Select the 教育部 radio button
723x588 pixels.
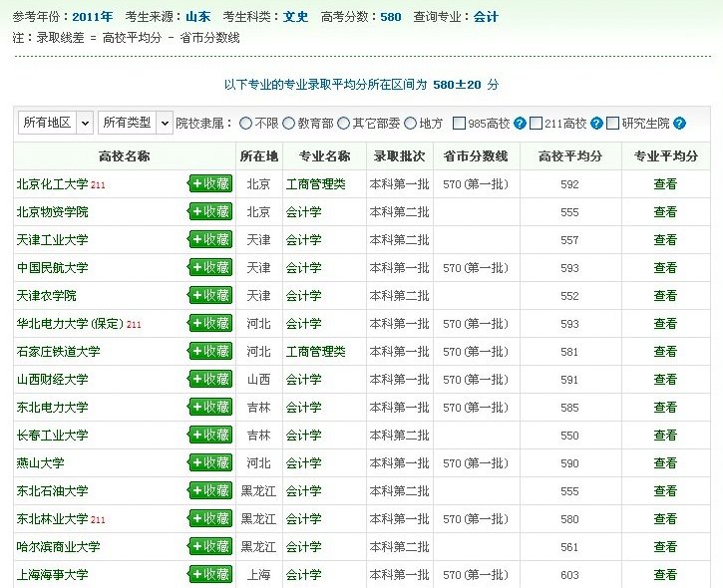(288, 124)
